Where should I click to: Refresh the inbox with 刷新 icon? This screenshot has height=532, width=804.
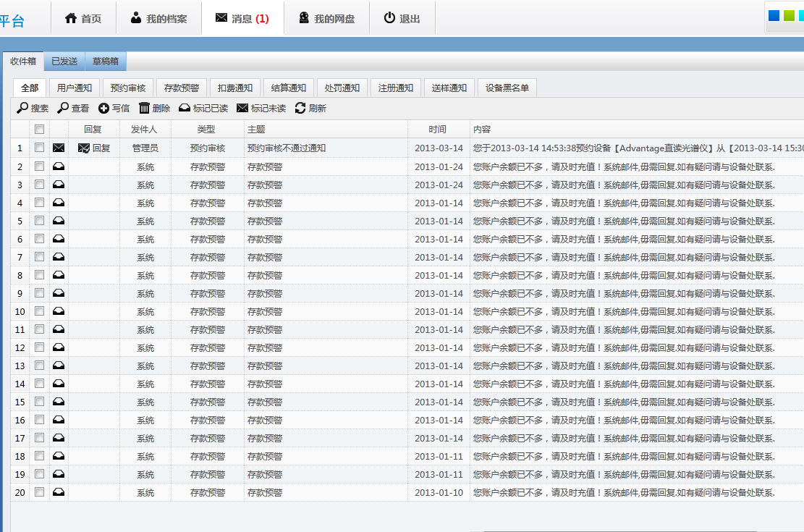300,109
